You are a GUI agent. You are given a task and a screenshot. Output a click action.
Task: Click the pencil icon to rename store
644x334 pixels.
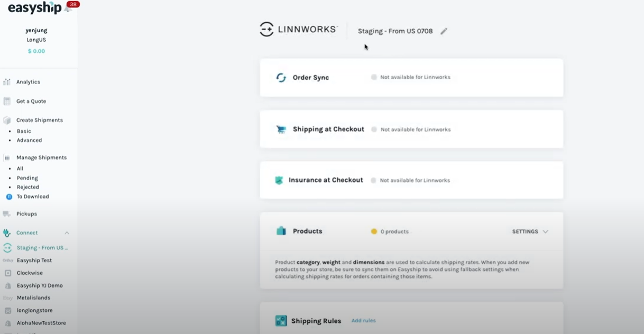click(x=444, y=31)
